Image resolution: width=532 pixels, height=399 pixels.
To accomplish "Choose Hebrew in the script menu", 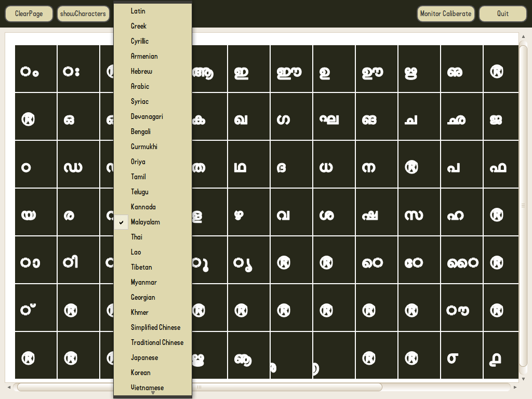I will click(x=141, y=71).
